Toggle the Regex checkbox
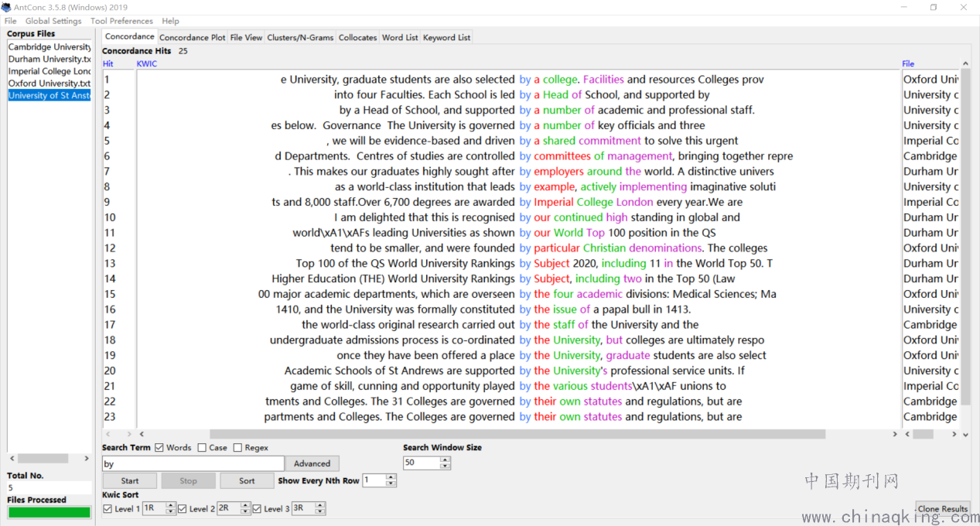This screenshot has height=526, width=980. [237, 447]
